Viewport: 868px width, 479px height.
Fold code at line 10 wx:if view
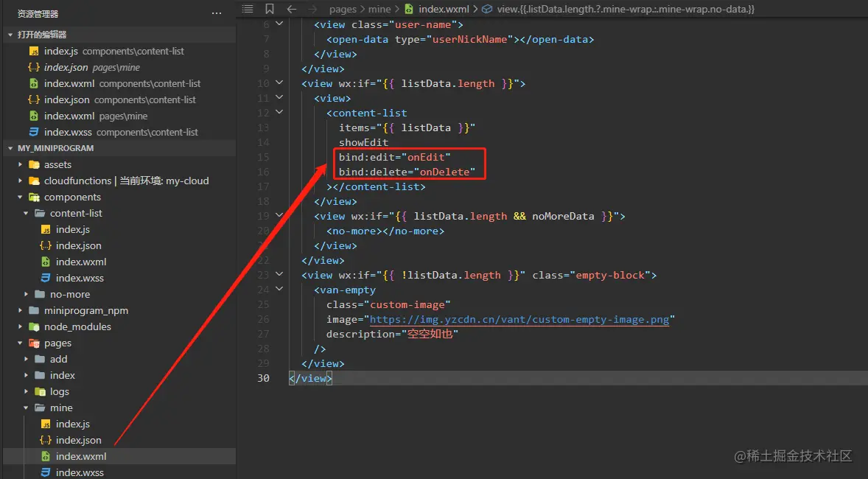click(x=279, y=83)
